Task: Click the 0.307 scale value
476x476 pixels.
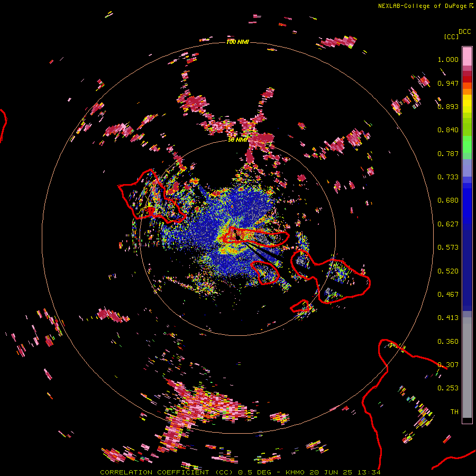Action: point(448,365)
